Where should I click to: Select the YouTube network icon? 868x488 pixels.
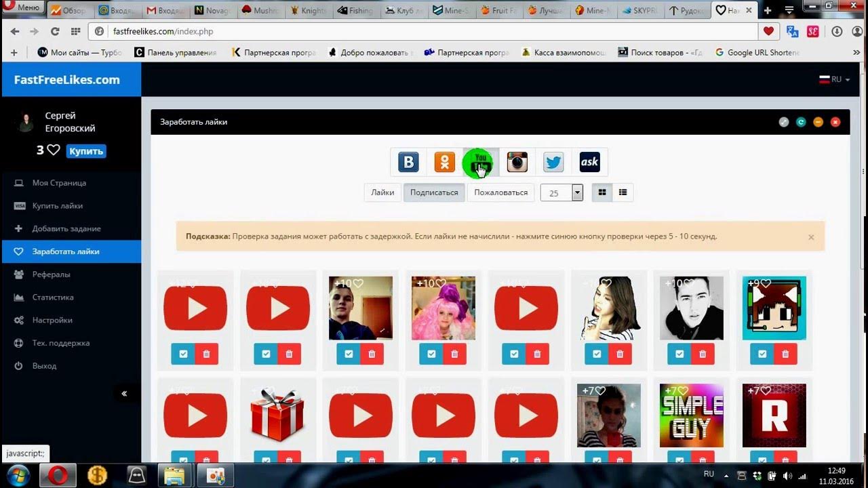(481, 163)
